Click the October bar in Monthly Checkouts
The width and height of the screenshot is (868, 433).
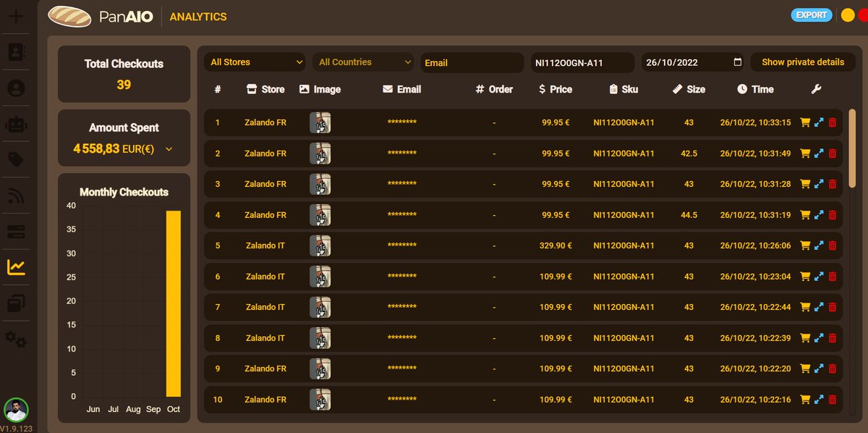[174, 303]
